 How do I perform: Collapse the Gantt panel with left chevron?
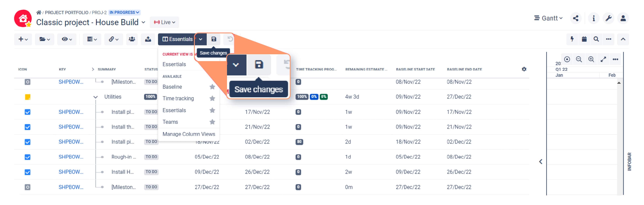(541, 162)
